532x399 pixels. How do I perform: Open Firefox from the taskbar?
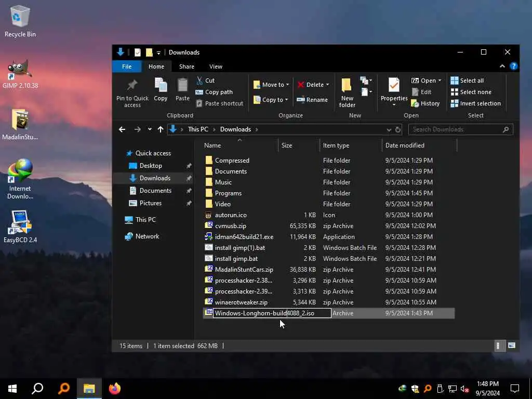(x=115, y=389)
